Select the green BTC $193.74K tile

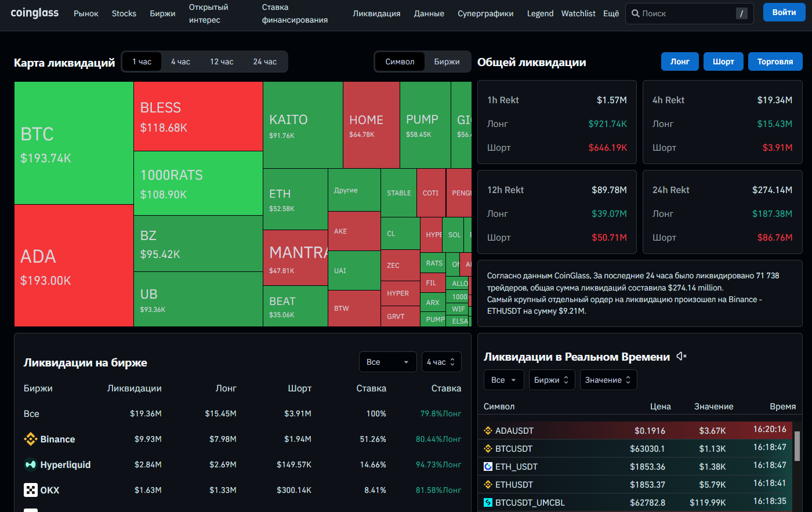tap(74, 143)
